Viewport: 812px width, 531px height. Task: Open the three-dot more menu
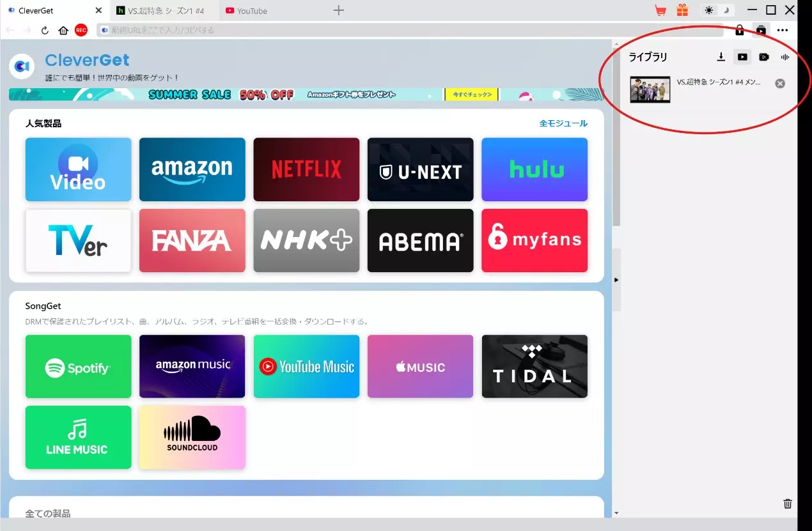[x=783, y=30]
